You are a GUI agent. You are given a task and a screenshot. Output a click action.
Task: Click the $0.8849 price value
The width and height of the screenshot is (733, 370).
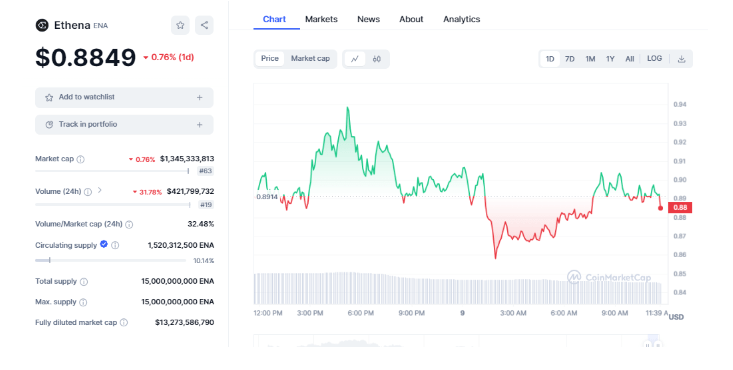(x=86, y=58)
